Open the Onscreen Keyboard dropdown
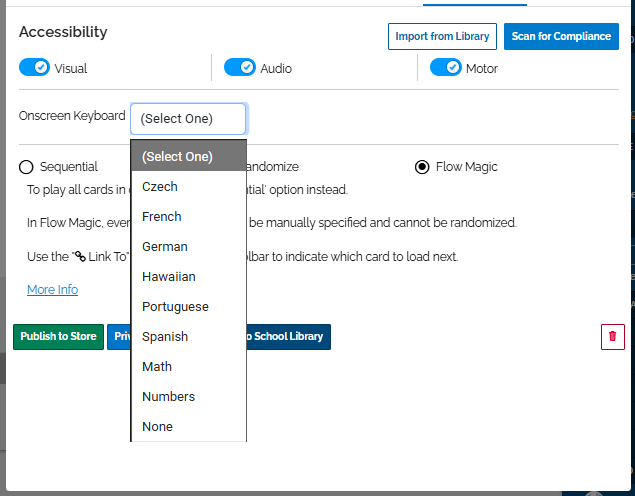 tap(188, 119)
